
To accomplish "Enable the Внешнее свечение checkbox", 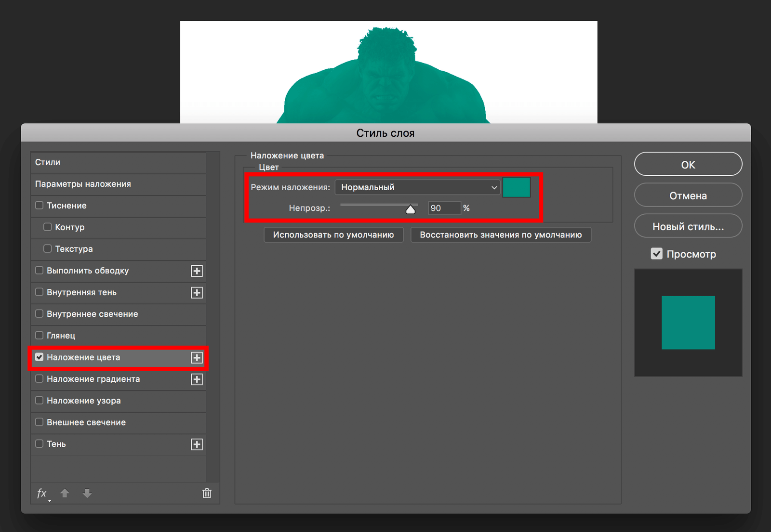I will [x=40, y=422].
